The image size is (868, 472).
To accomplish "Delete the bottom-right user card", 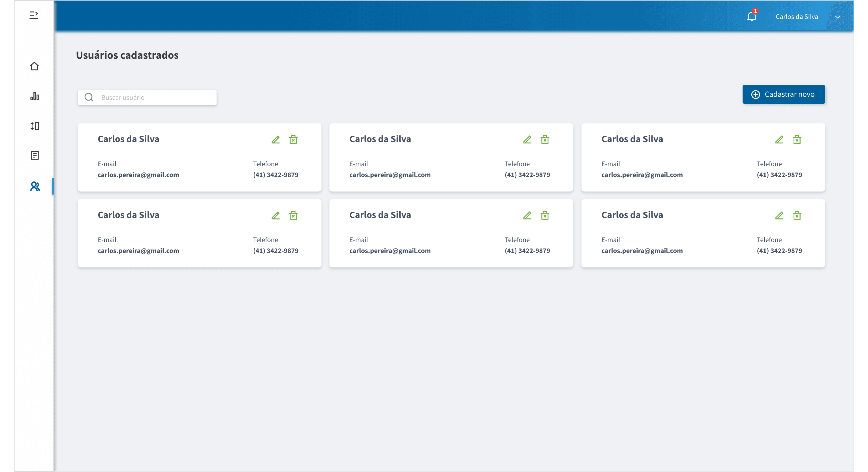I will pos(797,215).
